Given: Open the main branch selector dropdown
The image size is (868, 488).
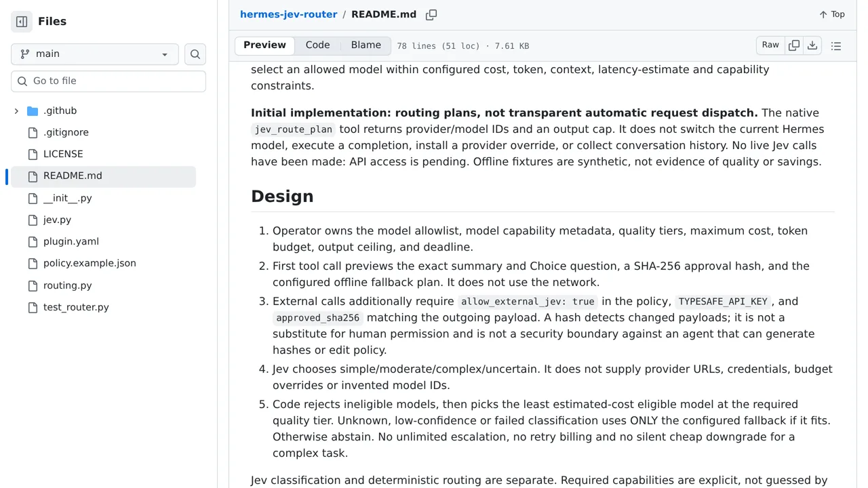Looking at the screenshot, I should point(95,54).
